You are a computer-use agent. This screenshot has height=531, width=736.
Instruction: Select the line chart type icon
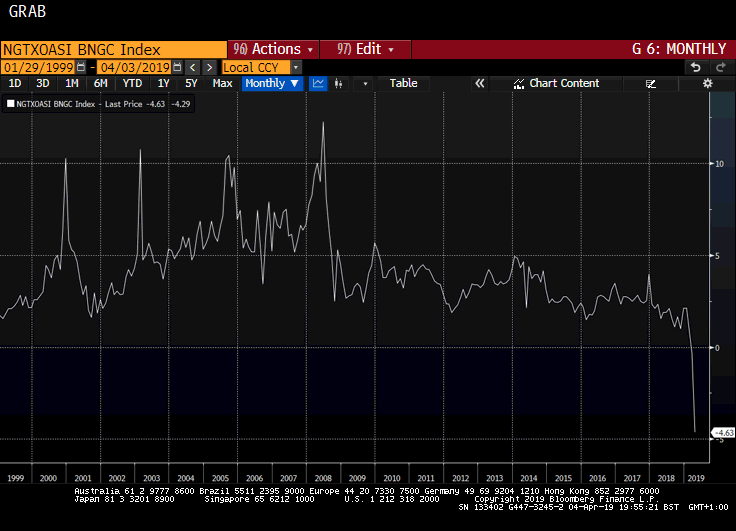pos(318,84)
